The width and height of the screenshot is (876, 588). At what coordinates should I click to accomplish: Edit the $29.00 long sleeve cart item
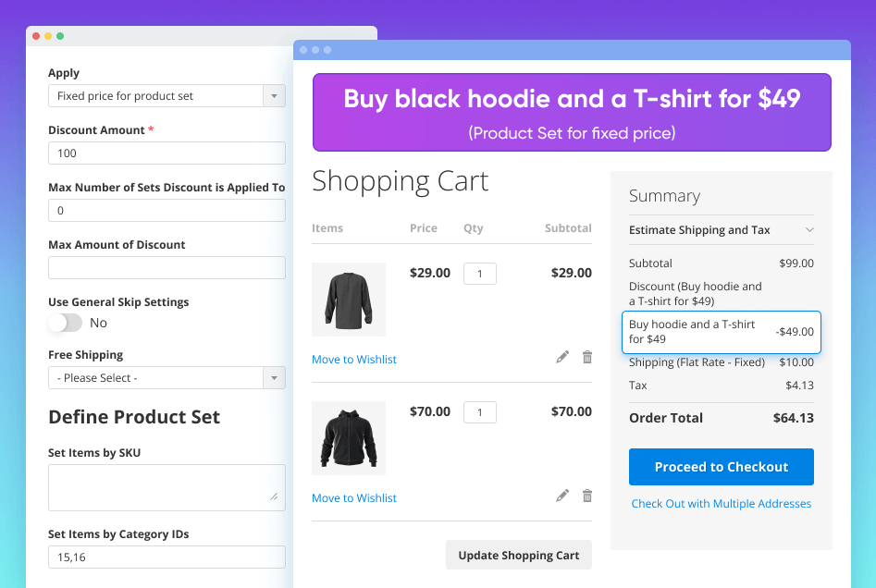pyautogui.click(x=562, y=357)
